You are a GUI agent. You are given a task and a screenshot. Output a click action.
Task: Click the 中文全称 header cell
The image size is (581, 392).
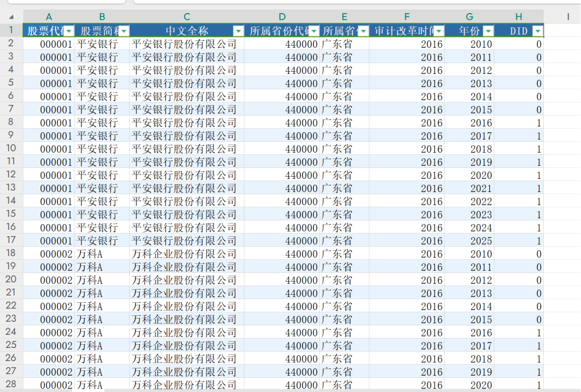click(187, 31)
